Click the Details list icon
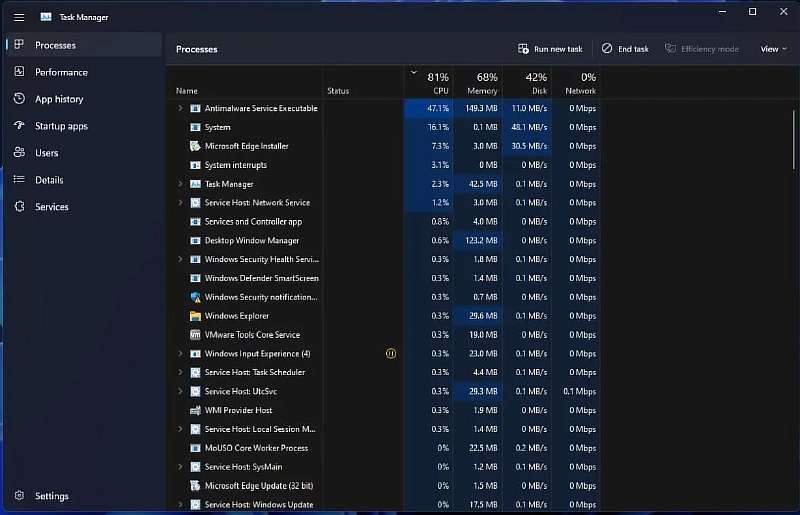 click(19, 179)
